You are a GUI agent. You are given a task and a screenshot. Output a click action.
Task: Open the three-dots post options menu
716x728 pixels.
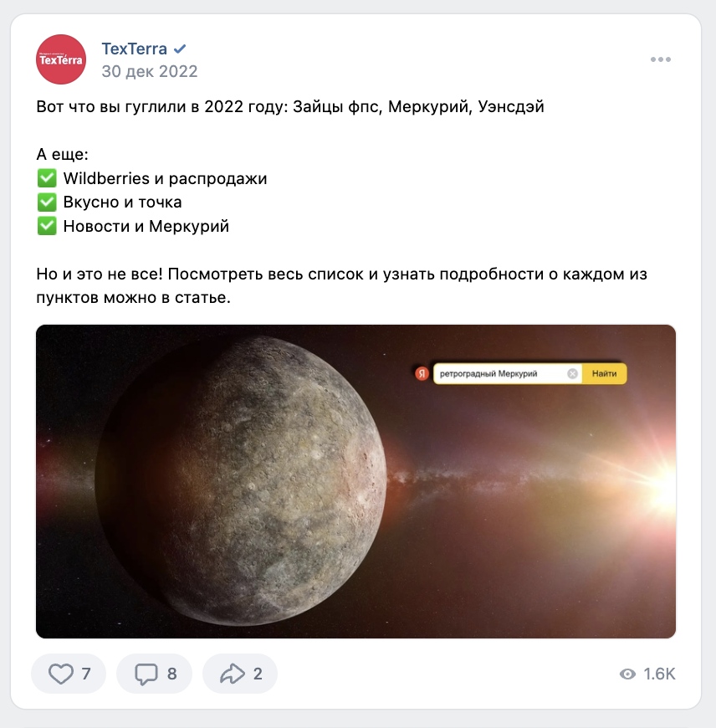[660, 59]
